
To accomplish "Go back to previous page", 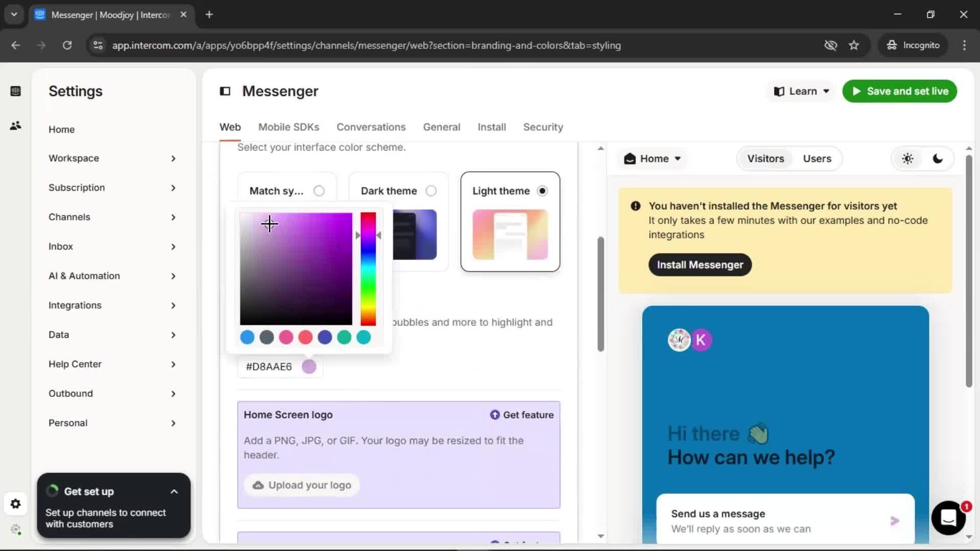I will (16, 45).
